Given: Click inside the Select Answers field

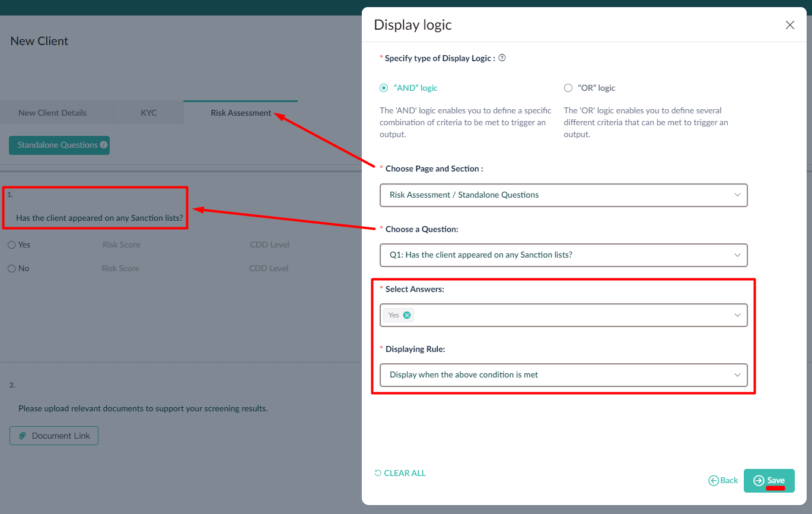Looking at the screenshot, I should (x=569, y=315).
